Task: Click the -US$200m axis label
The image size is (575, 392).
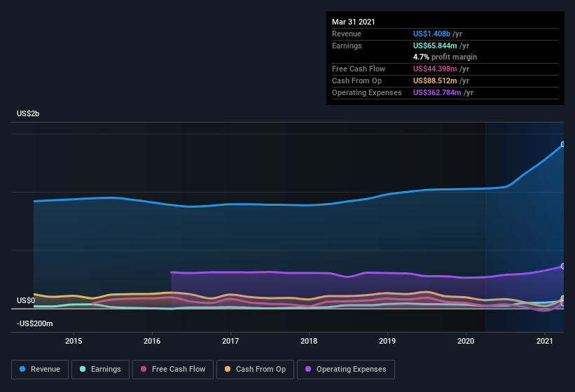Action: tap(35, 323)
